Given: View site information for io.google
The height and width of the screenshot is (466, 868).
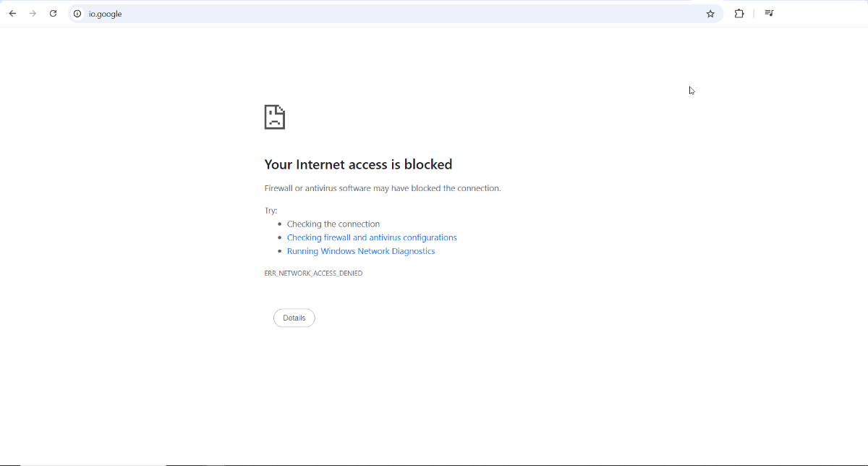Looking at the screenshot, I should (x=77, y=14).
